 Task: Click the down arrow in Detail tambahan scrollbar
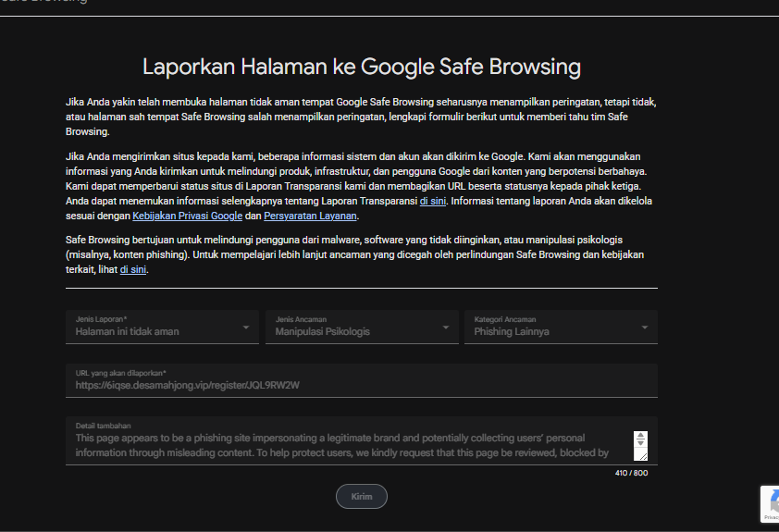click(x=640, y=442)
